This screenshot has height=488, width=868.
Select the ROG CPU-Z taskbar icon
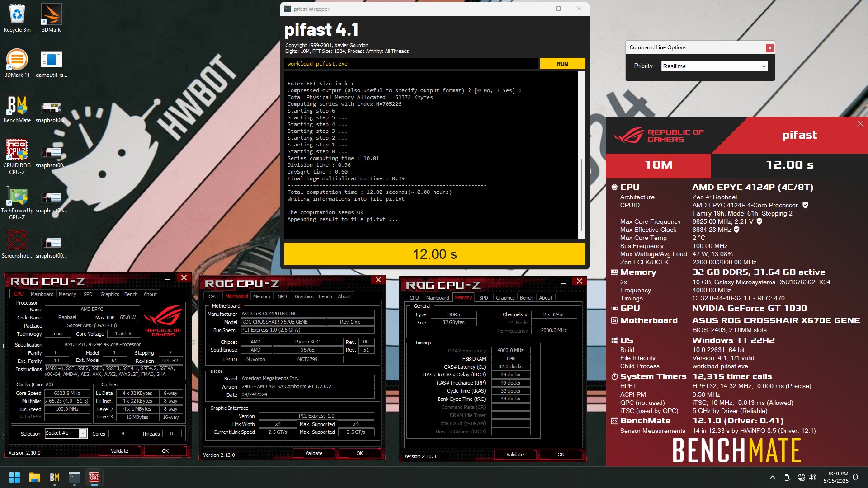pos(94,477)
